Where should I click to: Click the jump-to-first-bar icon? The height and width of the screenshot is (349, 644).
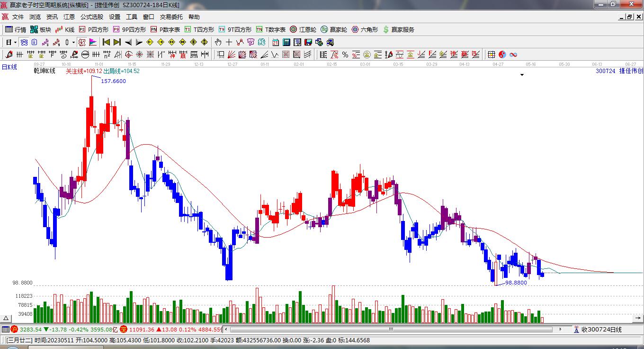pyautogui.click(x=106, y=42)
